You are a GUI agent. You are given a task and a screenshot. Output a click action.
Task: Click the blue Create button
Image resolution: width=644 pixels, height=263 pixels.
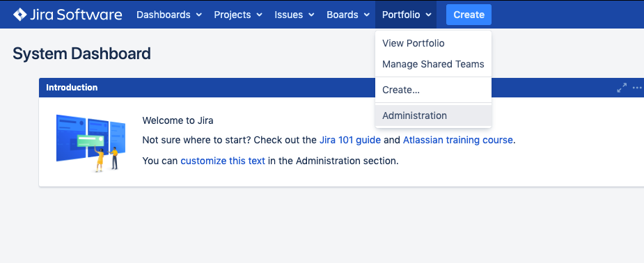[x=469, y=15]
